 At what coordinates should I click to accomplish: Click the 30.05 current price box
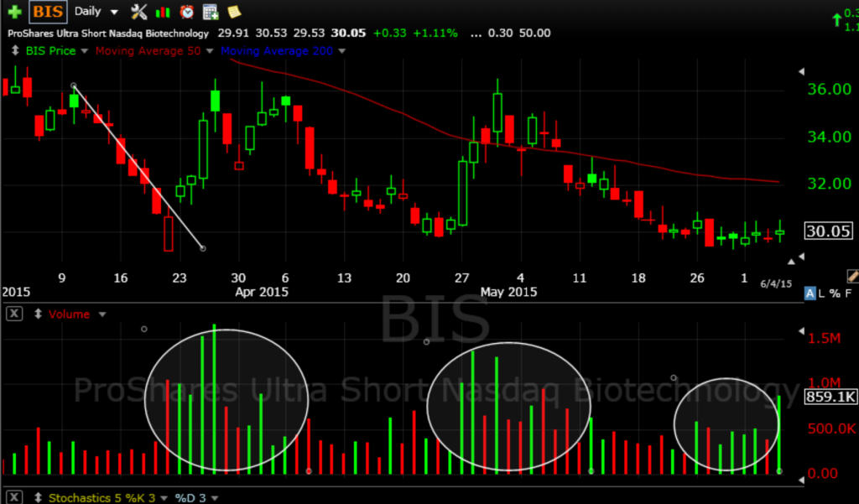pos(828,231)
